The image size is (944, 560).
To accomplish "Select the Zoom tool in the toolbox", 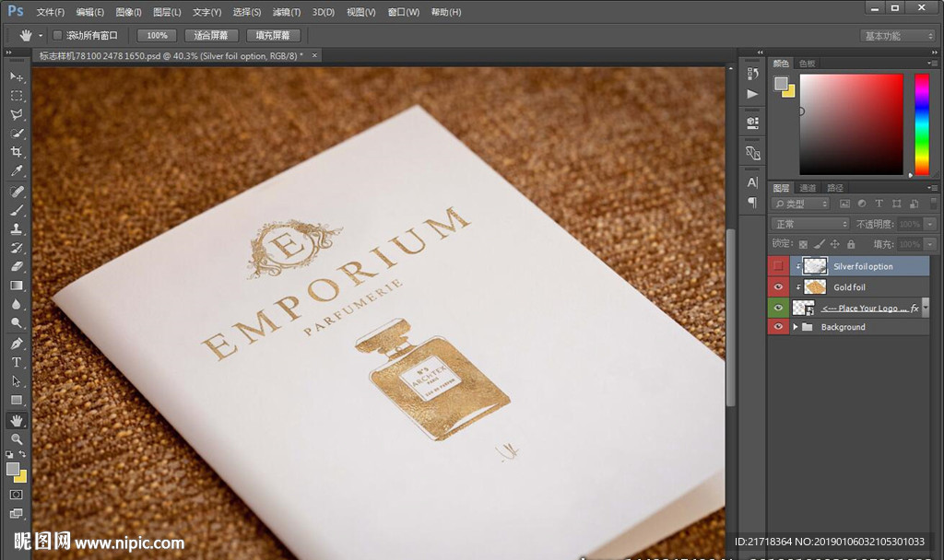I will pyautogui.click(x=17, y=438).
